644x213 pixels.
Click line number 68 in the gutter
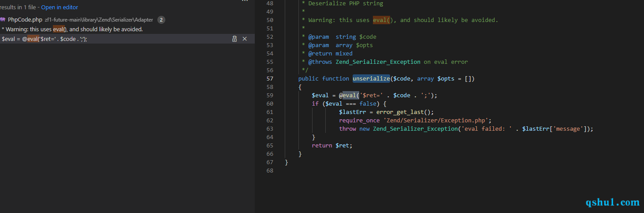coord(270,171)
